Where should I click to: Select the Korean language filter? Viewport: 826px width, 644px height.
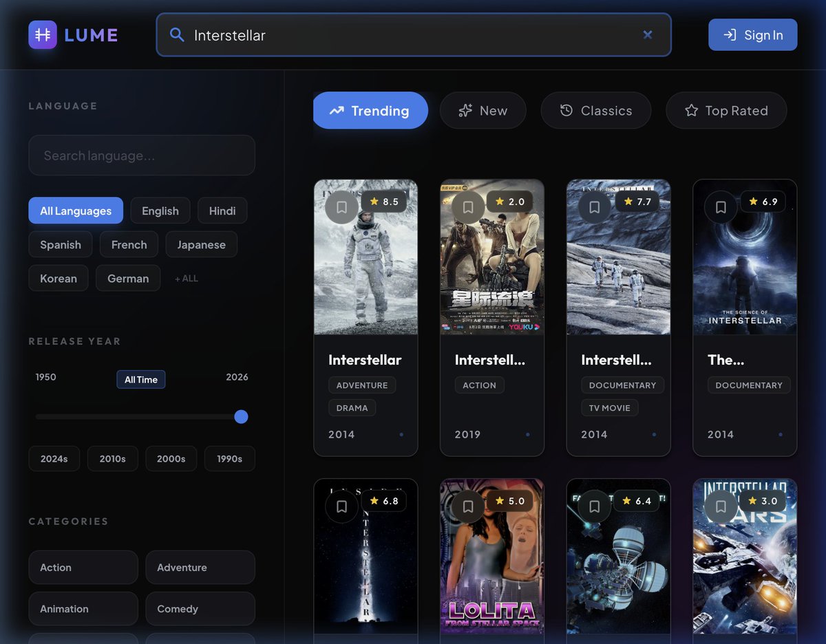click(x=59, y=278)
